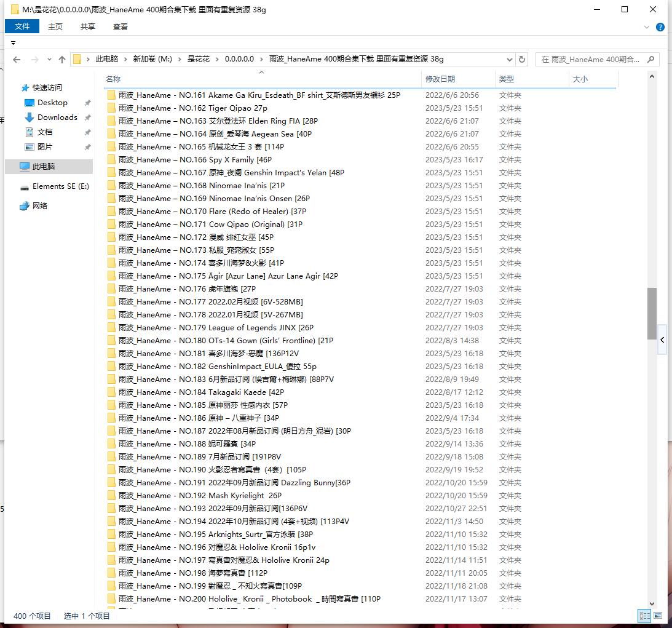Click the scroll up arrow of file list
The image size is (672, 628).
tap(652, 77)
